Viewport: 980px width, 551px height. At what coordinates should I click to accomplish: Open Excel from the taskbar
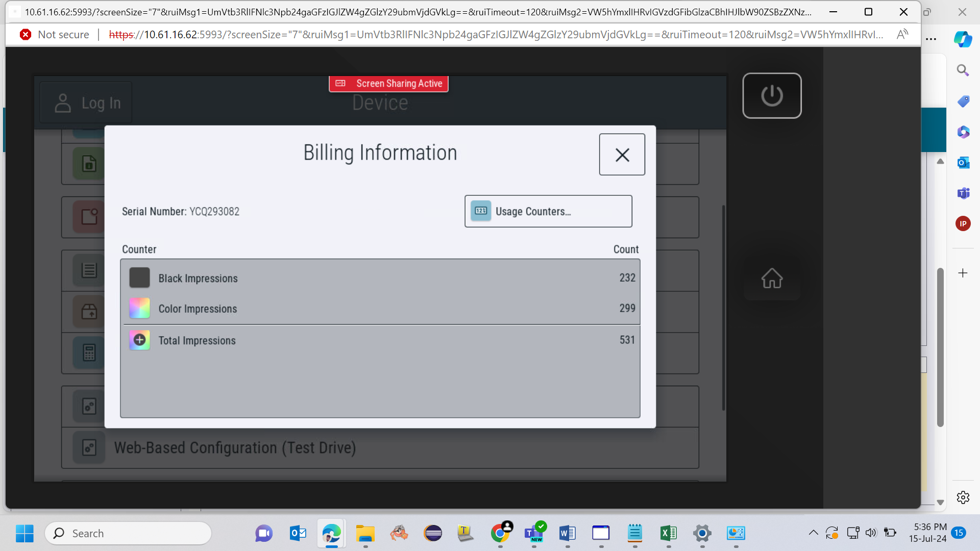click(668, 533)
